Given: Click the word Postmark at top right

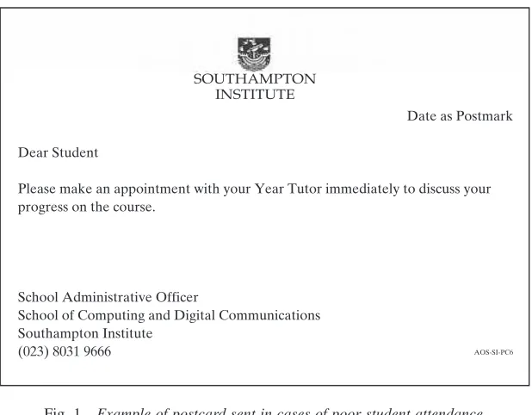Looking at the screenshot, I should coord(484,116).
